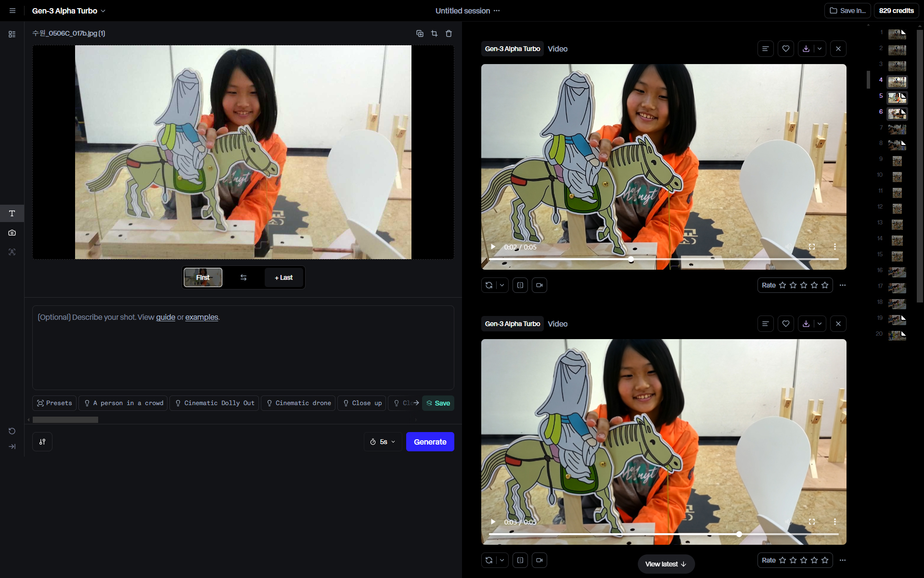The height and width of the screenshot is (578, 924).
Task: Click the first video's playback progress bar
Action: (663, 259)
